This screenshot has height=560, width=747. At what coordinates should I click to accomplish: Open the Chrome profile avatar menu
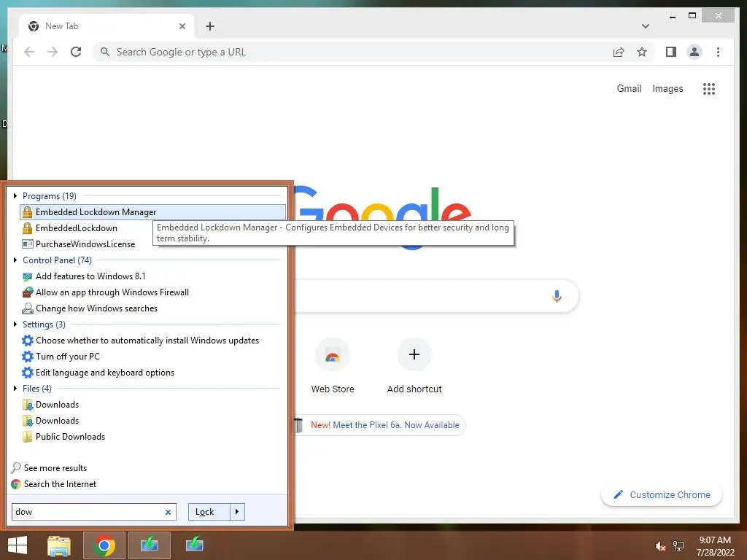pyautogui.click(x=694, y=52)
